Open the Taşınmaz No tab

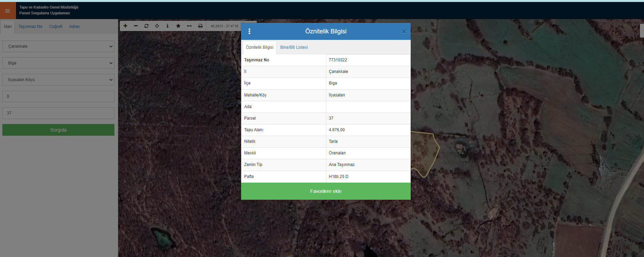[30, 27]
